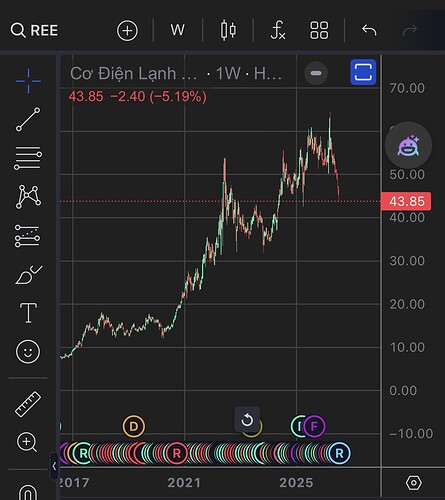Tap the 40.00 price axis label

407,218
